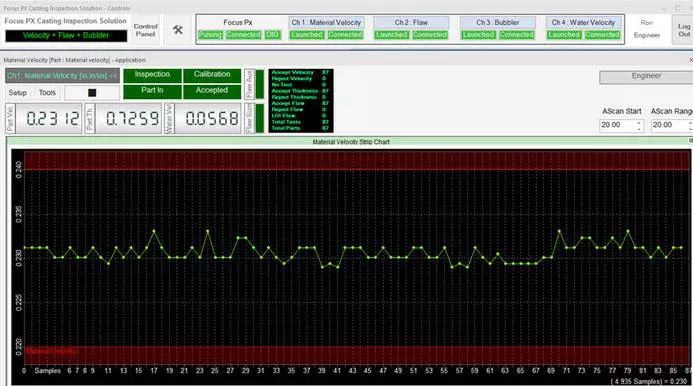Click the black square stop icon
This screenshot has height=386, width=693.
coord(92,92)
